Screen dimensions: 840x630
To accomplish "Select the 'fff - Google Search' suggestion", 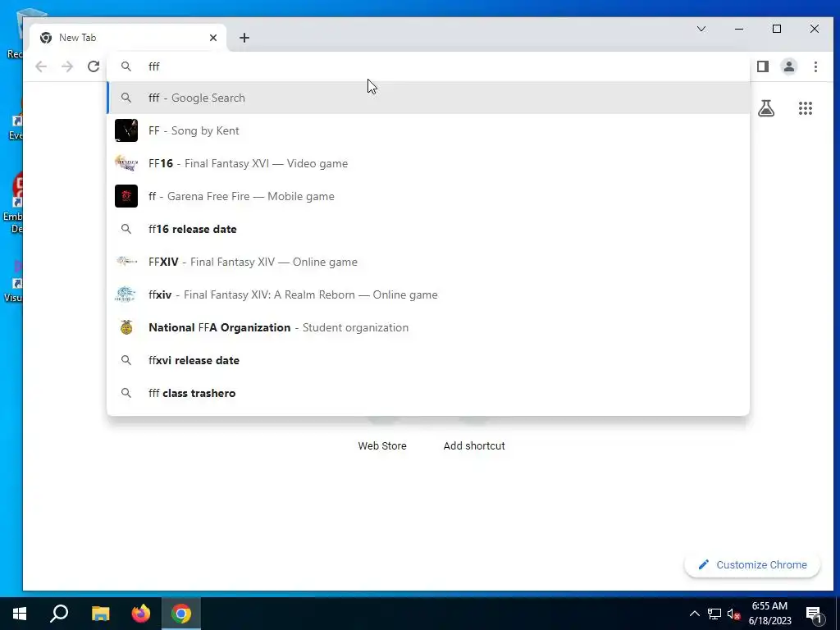I will click(428, 98).
